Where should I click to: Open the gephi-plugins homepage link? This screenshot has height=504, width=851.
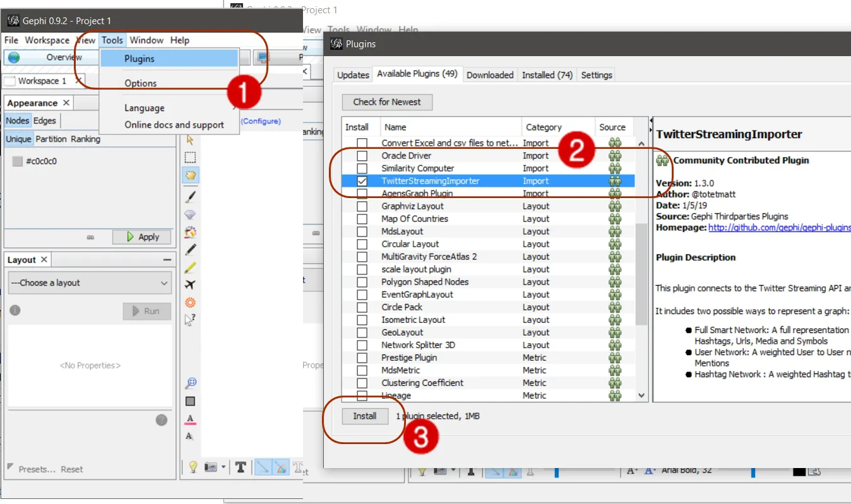(x=780, y=228)
